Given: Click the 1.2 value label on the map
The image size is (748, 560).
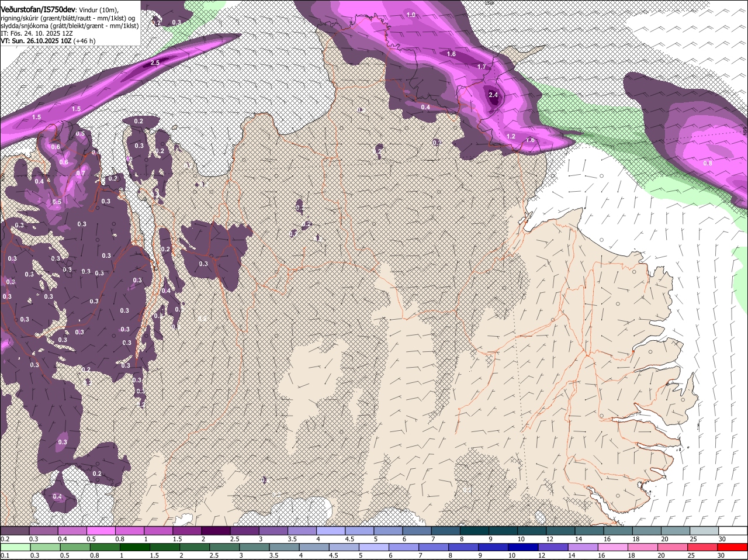Looking at the screenshot, I should coord(511,136).
